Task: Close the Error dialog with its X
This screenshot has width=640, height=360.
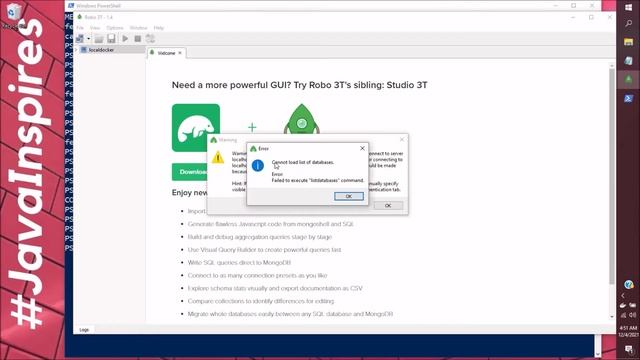Action: [x=362, y=149]
